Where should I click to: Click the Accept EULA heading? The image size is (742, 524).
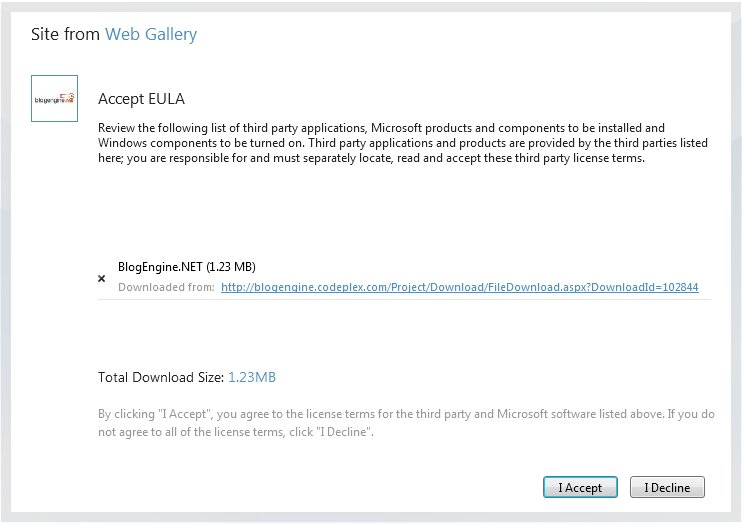[x=141, y=98]
